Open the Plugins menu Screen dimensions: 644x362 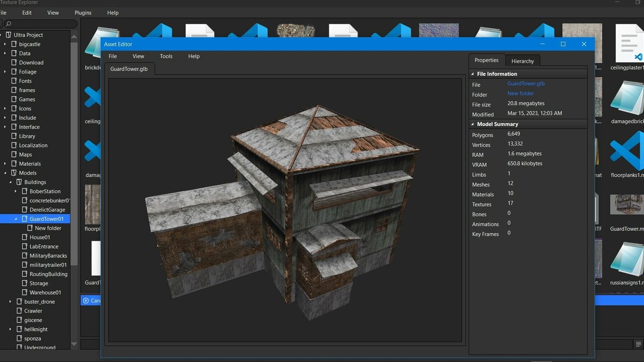click(x=83, y=13)
